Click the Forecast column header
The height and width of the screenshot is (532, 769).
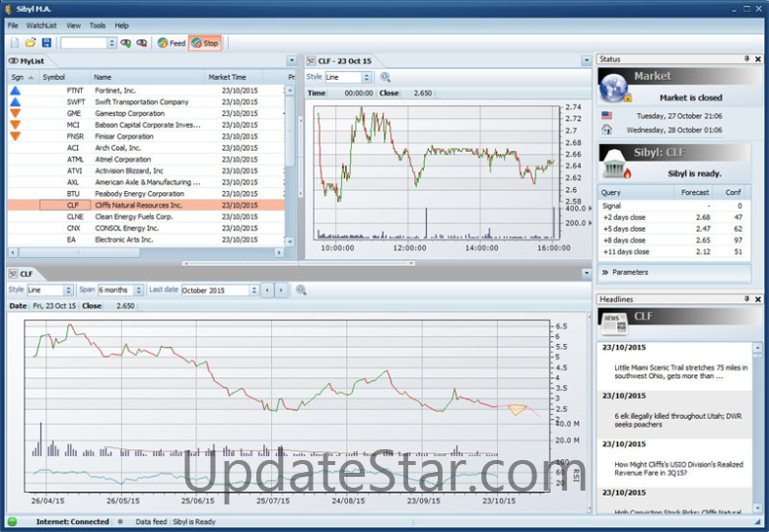694,192
